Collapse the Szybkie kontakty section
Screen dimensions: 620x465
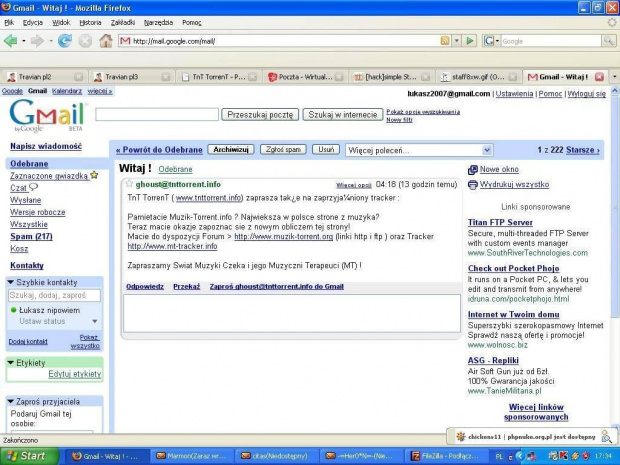(11, 282)
